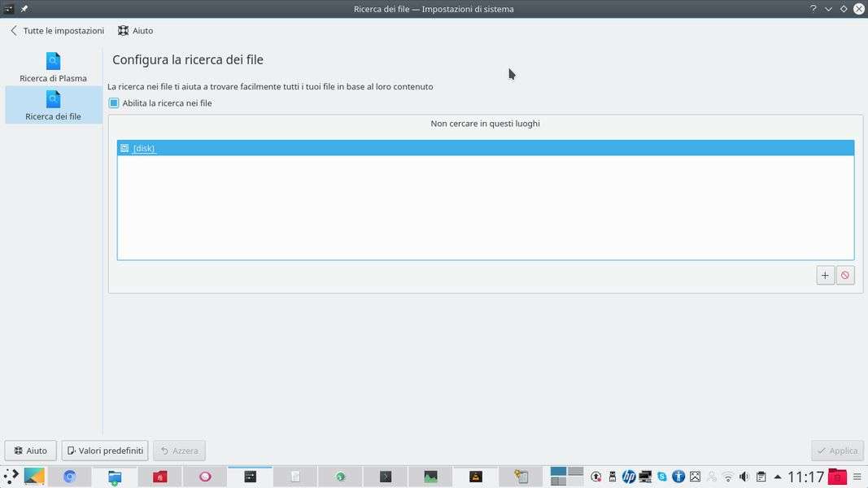
Task: Open Skype tray icon
Action: 662,477
